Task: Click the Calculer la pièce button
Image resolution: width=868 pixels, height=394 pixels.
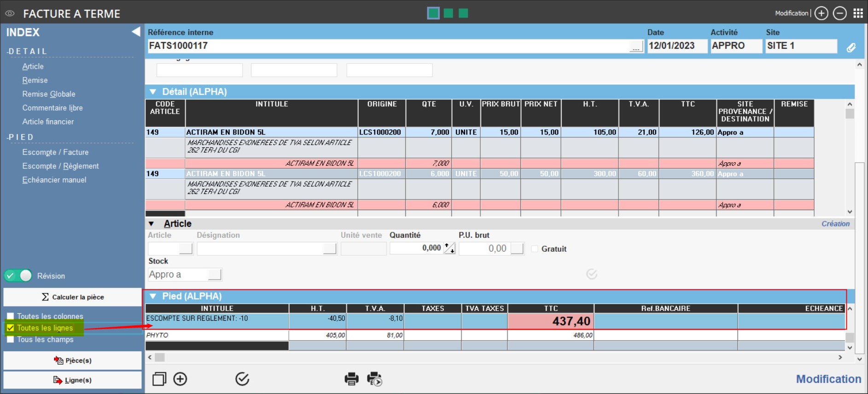Action: (x=73, y=297)
